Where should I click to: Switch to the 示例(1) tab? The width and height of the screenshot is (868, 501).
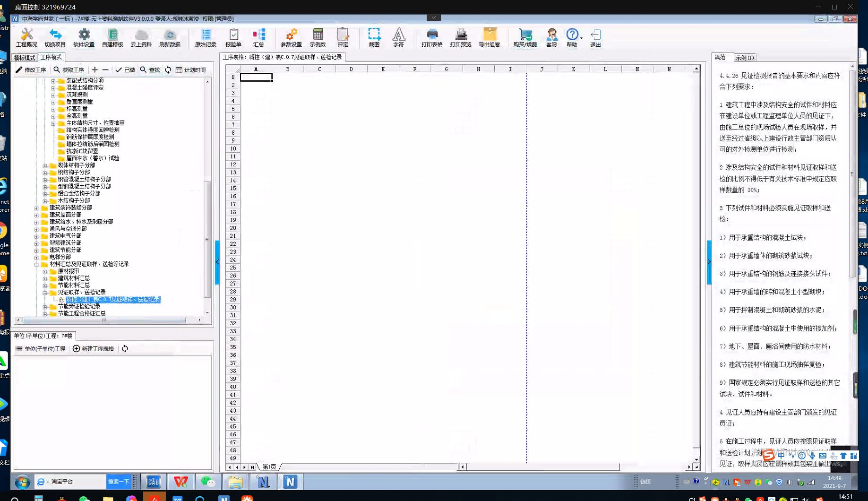[745, 58]
